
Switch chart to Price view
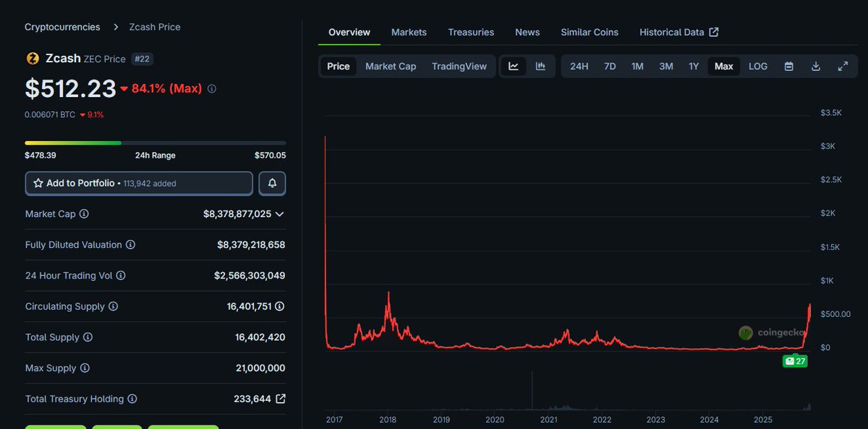[x=339, y=66]
